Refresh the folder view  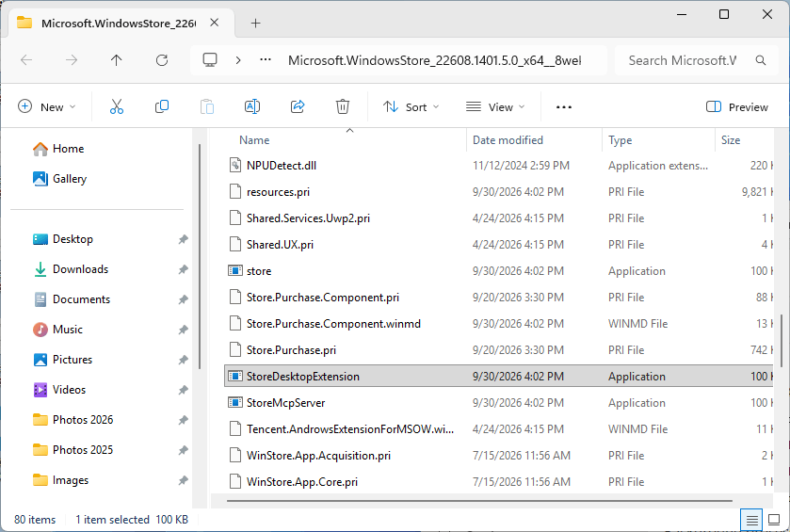tap(162, 60)
